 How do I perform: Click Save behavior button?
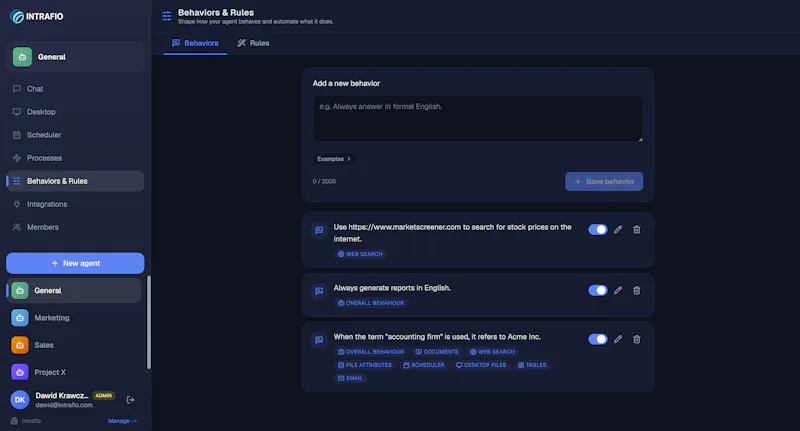click(604, 182)
